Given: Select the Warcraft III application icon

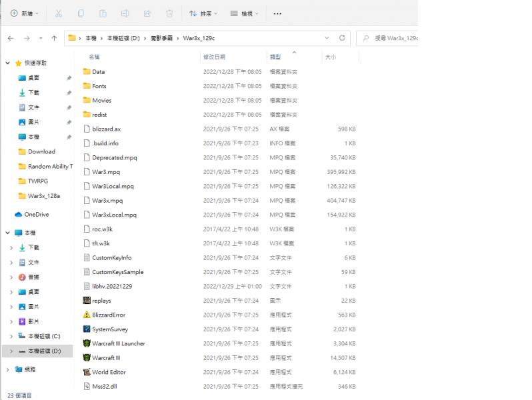Looking at the screenshot, I should 87,357.
